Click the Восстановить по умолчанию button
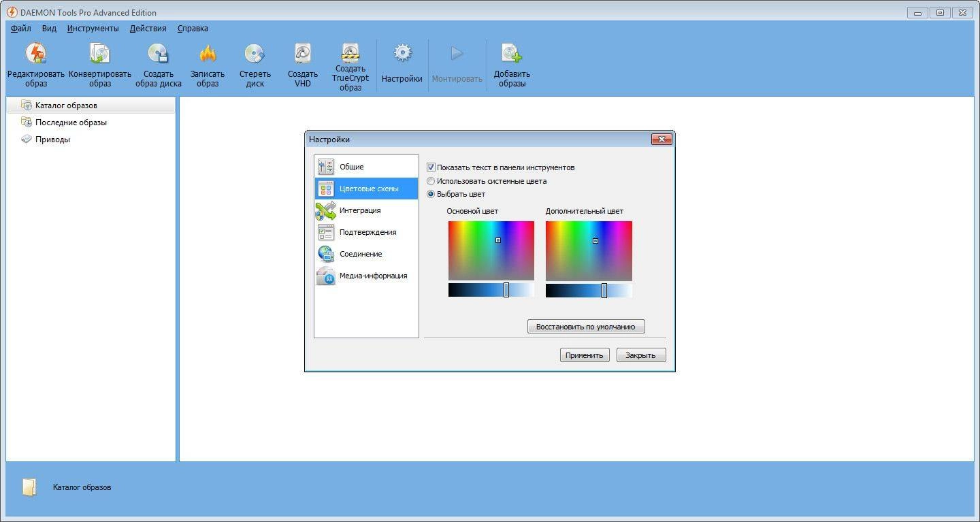 [586, 327]
